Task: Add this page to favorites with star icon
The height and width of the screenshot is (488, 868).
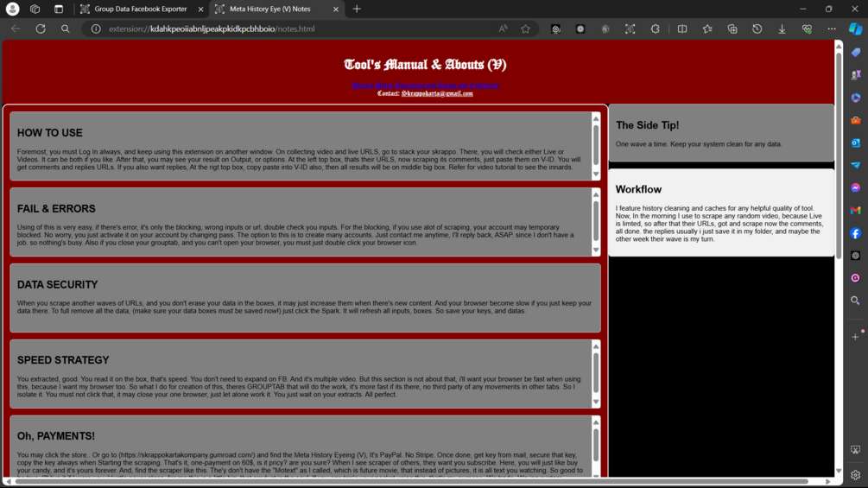Action: pyautogui.click(x=525, y=29)
